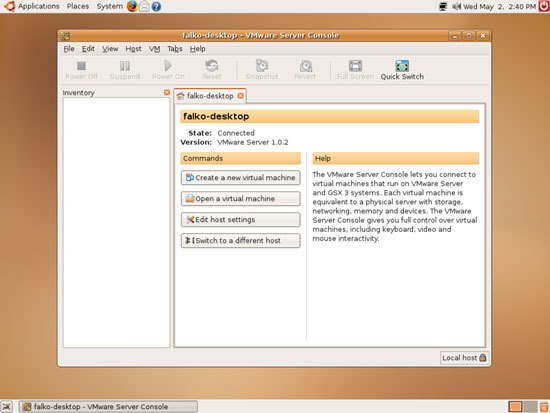Close the falko-desktop tab with its X
This screenshot has height=413, width=550.
(241, 96)
